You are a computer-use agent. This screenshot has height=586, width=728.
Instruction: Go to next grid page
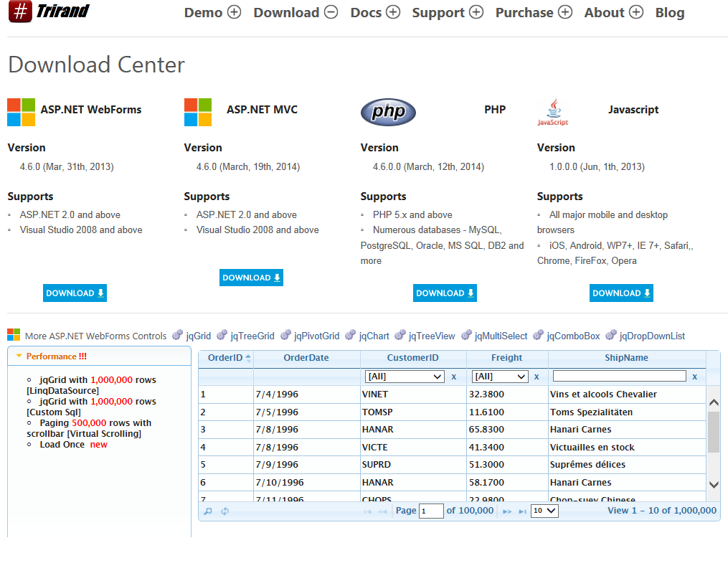pos(507,511)
